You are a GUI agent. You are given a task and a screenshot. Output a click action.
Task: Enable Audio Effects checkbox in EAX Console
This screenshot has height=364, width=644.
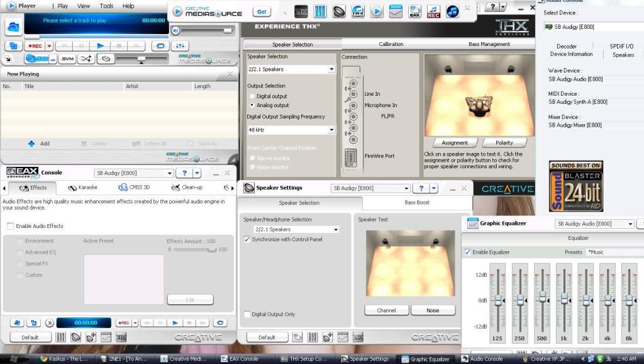point(11,226)
